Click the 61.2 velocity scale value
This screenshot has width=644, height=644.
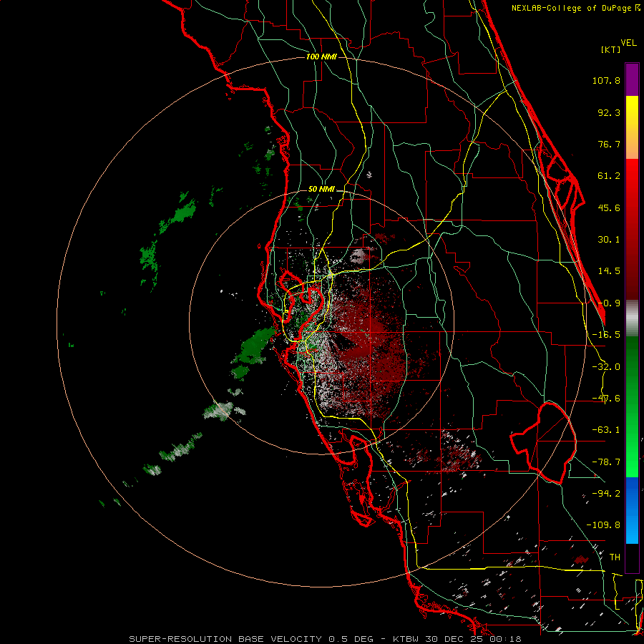[609, 176]
